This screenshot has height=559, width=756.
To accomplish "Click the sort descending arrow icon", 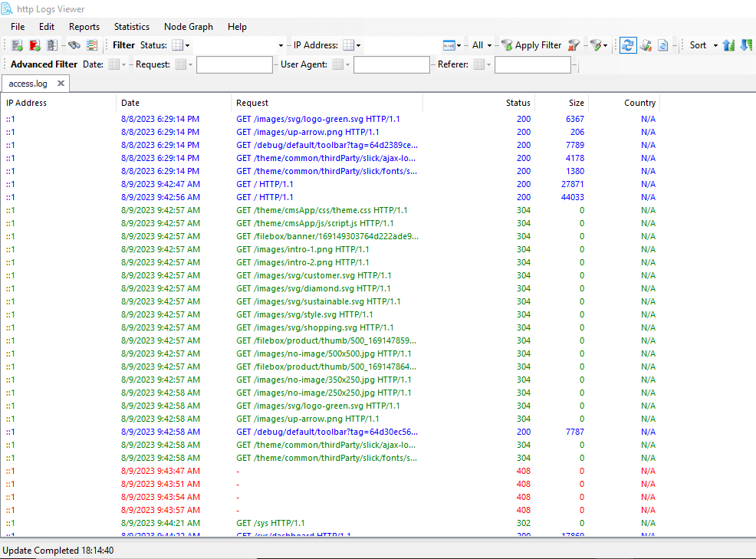I will [x=746, y=45].
